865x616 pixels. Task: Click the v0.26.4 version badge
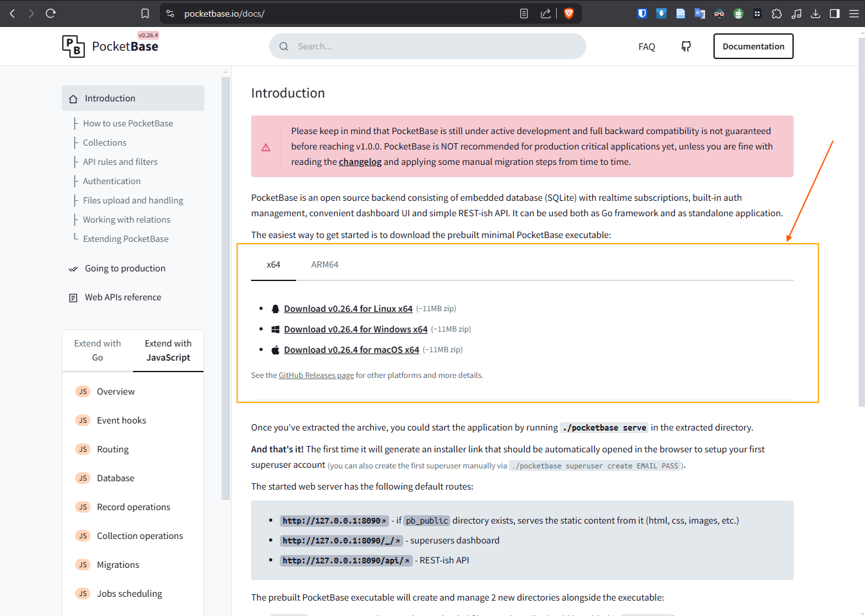click(148, 35)
